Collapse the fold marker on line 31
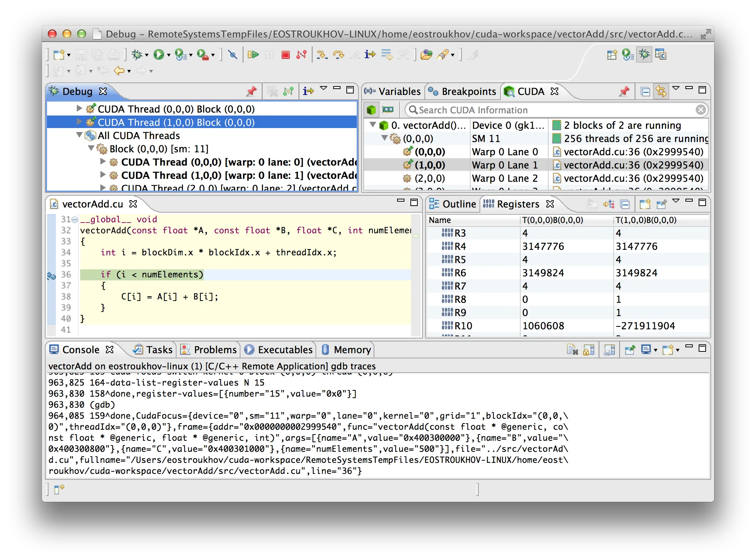Image resolution: width=756 pixels, height=560 pixels. [75, 220]
